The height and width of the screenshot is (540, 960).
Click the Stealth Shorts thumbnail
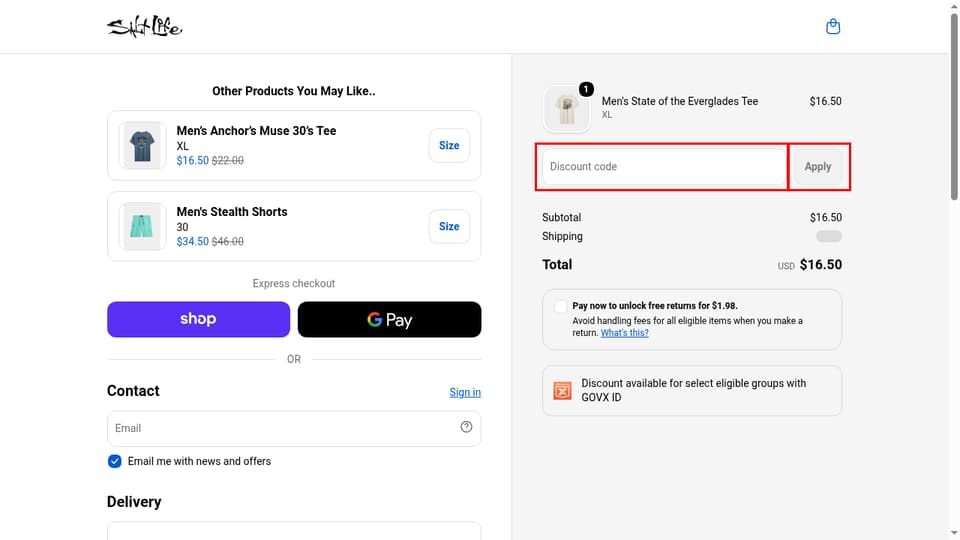(x=142, y=226)
